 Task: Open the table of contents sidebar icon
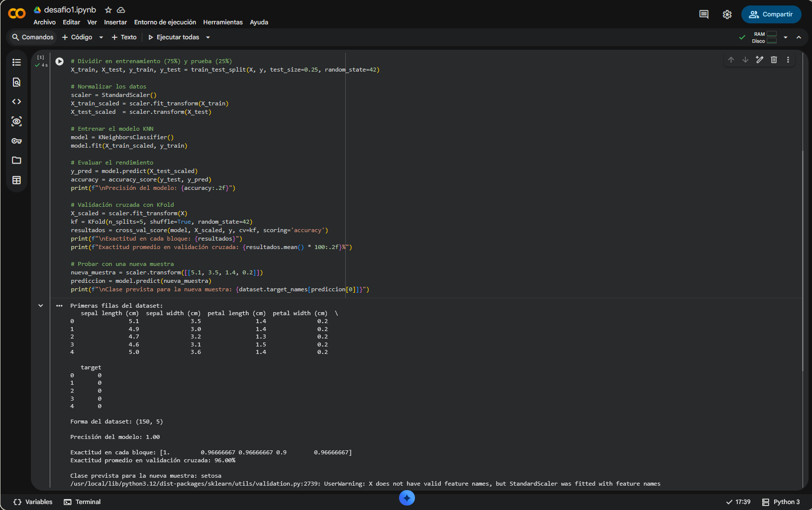(x=16, y=62)
